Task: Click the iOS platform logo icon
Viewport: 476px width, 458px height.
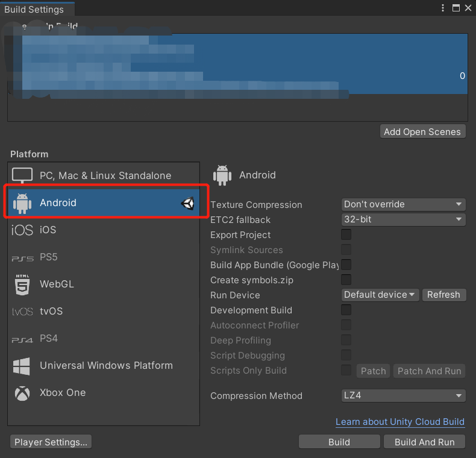Action: pyautogui.click(x=22, y=230)
